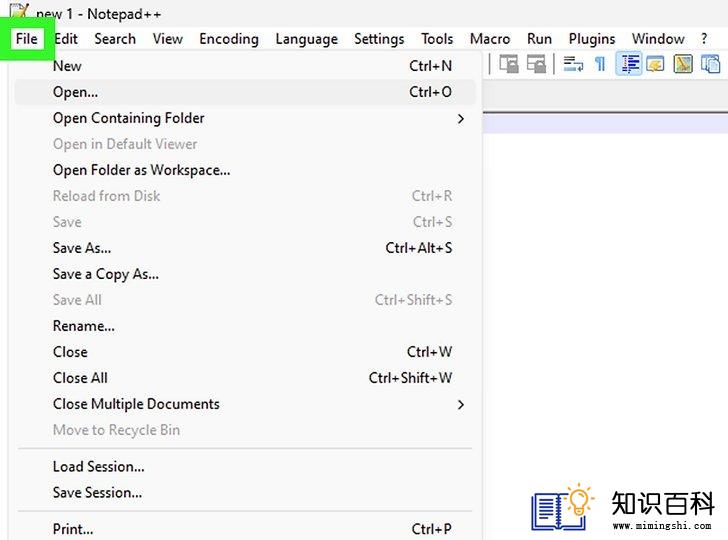Open the Language menu

tap(306, 39)
